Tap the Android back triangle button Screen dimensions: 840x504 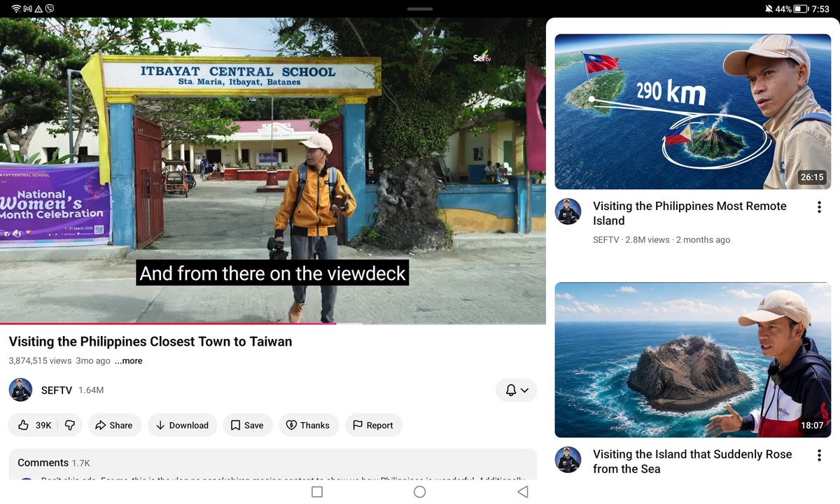point(522,492)
